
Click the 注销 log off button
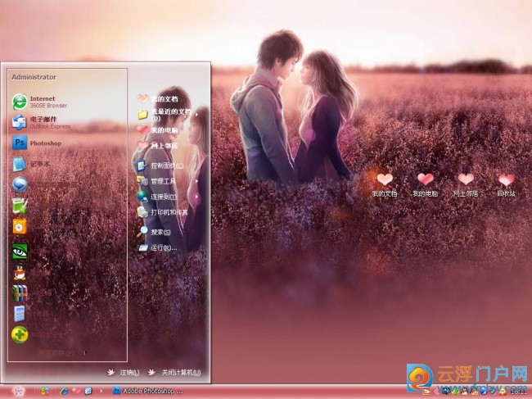(123, 373)
